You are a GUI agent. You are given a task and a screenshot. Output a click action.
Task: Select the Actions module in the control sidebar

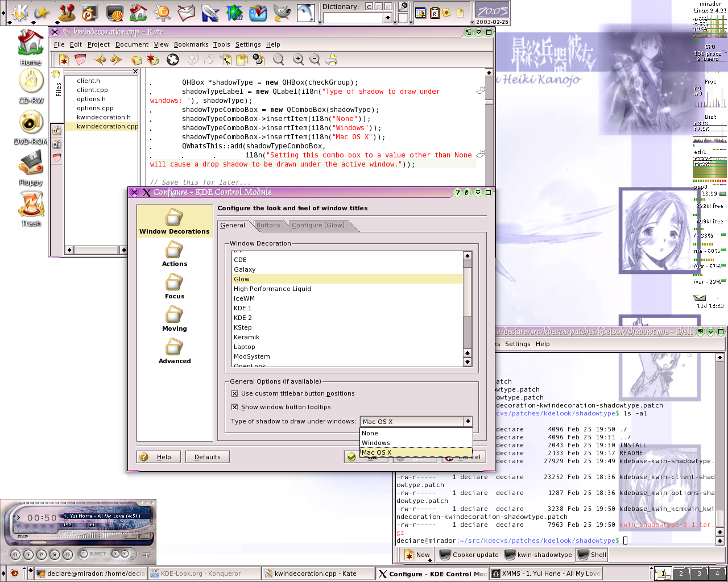175,254
